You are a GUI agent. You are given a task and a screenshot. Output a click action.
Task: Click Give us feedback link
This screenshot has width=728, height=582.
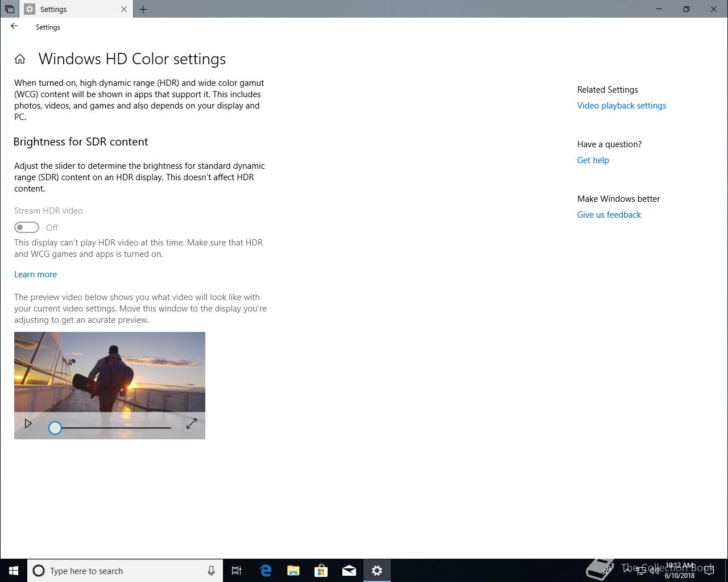coord(609,215)
